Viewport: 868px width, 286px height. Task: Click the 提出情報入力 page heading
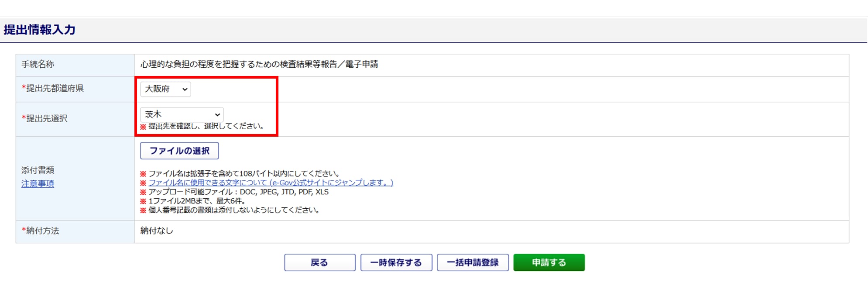click(40, 30)
